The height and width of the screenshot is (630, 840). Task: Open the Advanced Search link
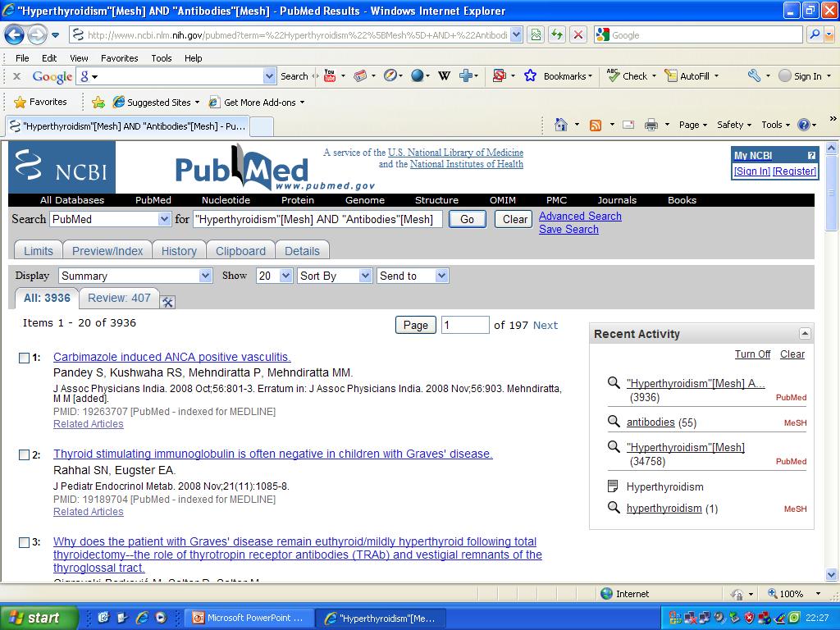tap(580, 216)
